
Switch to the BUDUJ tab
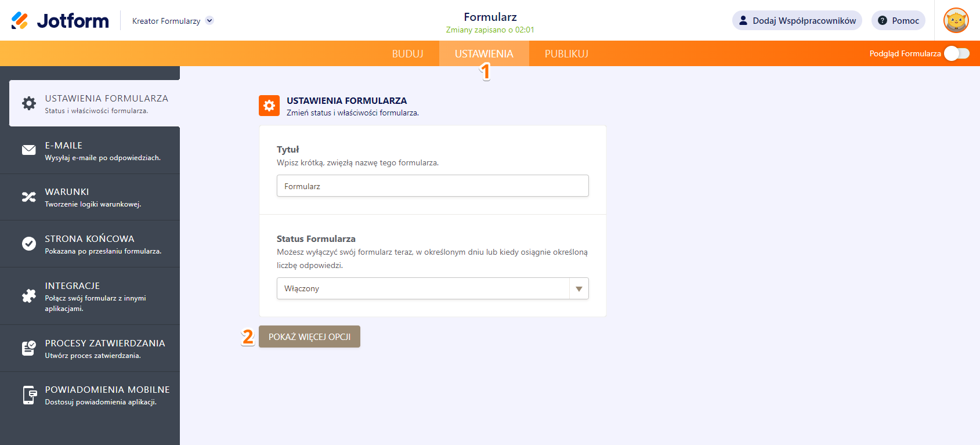click(x=407, y=53)
